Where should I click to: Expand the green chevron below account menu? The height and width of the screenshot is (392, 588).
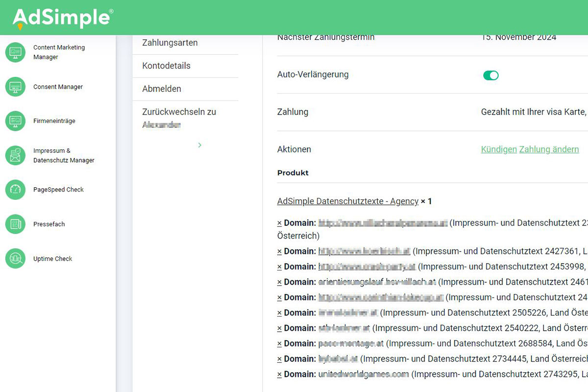(x=199, y=145)
